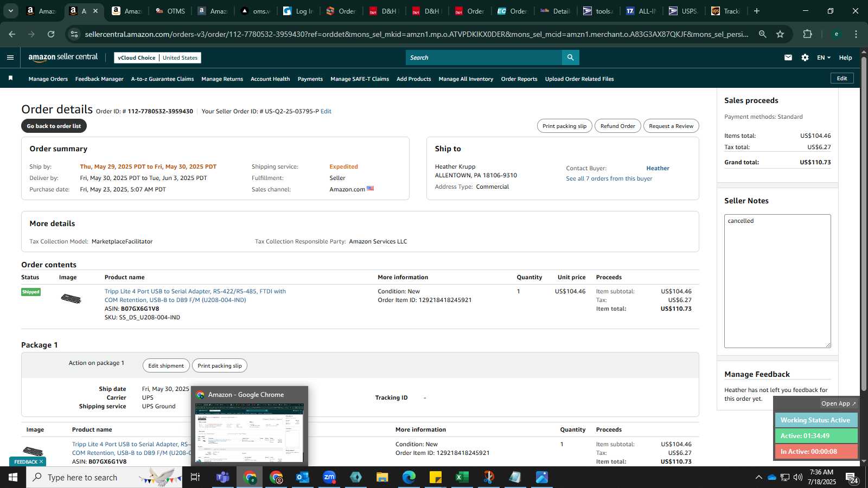868x488 pixels.
Task: Open the Chrome extensions puzzle icon
Action: coord(807,34)
